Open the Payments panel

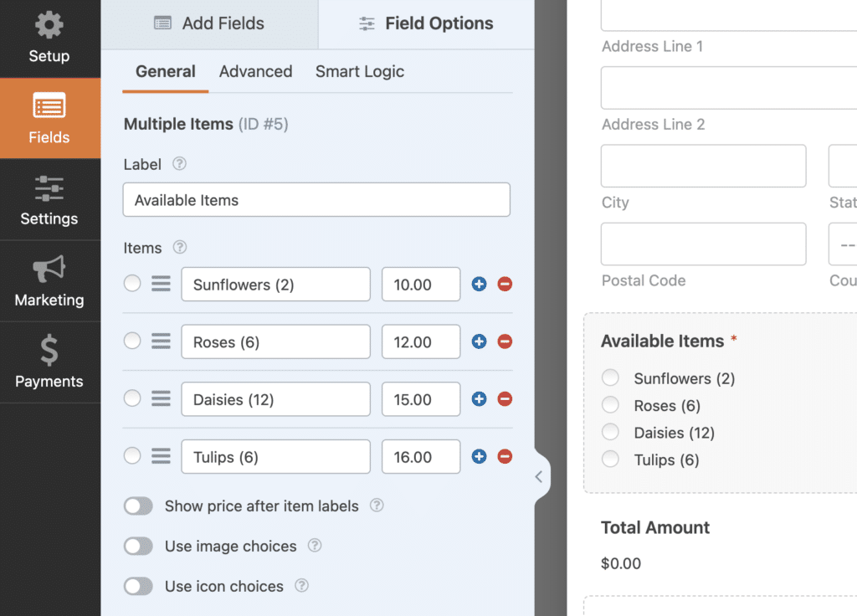(49, 362)
